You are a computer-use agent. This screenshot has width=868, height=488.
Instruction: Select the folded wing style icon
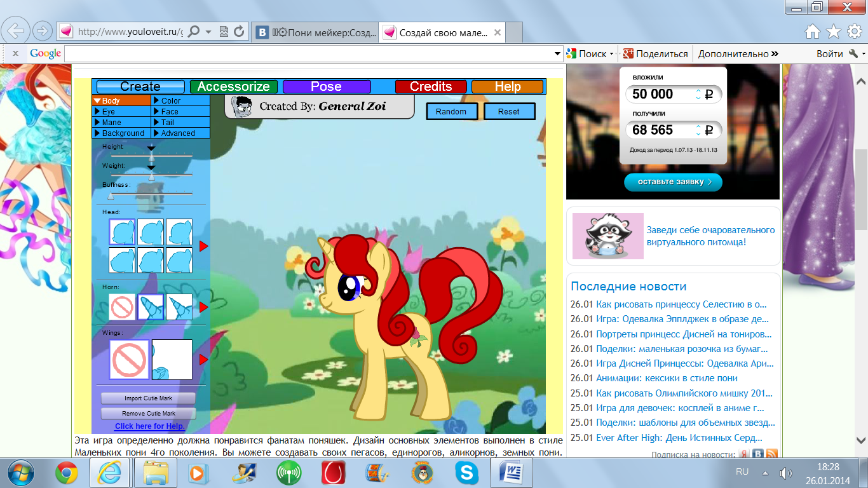(x=172, y=360)
